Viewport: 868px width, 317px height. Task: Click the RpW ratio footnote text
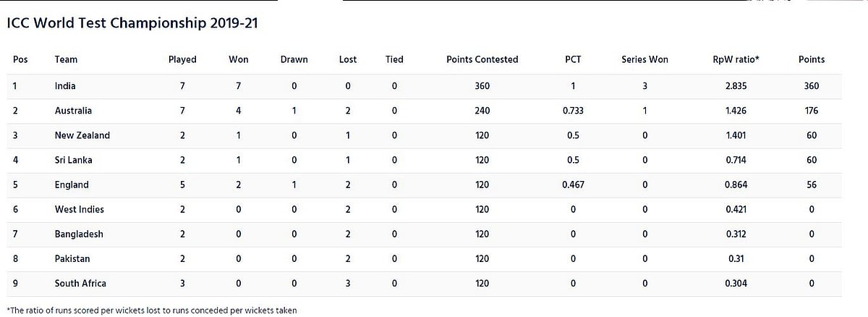click(x=151, y=310)
